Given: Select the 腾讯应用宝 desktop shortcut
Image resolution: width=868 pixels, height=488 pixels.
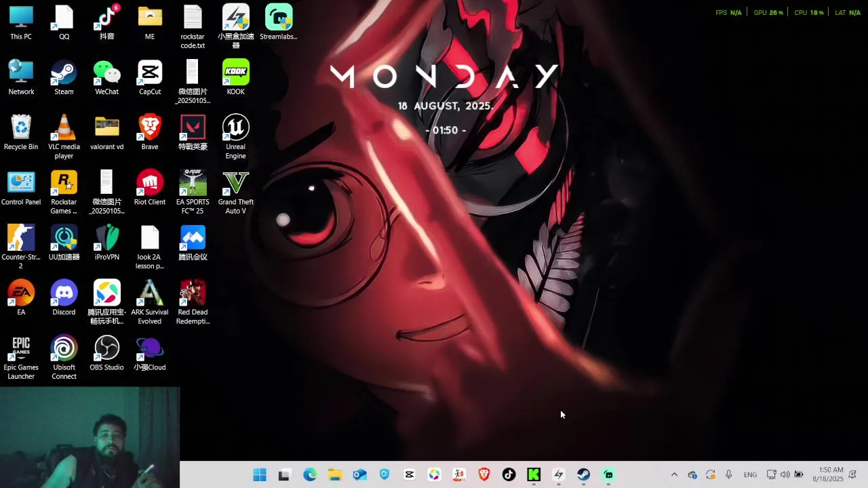Looking at the screenshot, I should (107, 302).
